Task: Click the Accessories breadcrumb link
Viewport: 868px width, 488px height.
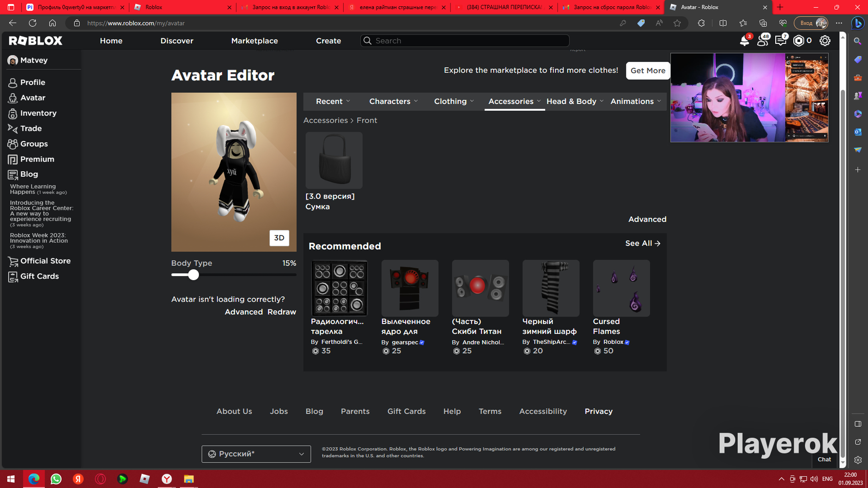Action: coord(325,121)
